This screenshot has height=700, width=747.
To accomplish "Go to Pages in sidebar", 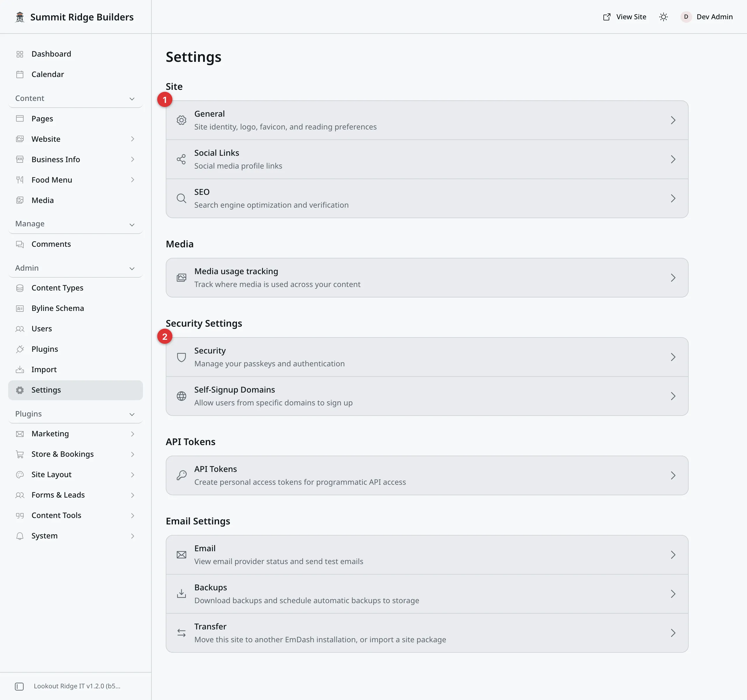I will 76,119.
